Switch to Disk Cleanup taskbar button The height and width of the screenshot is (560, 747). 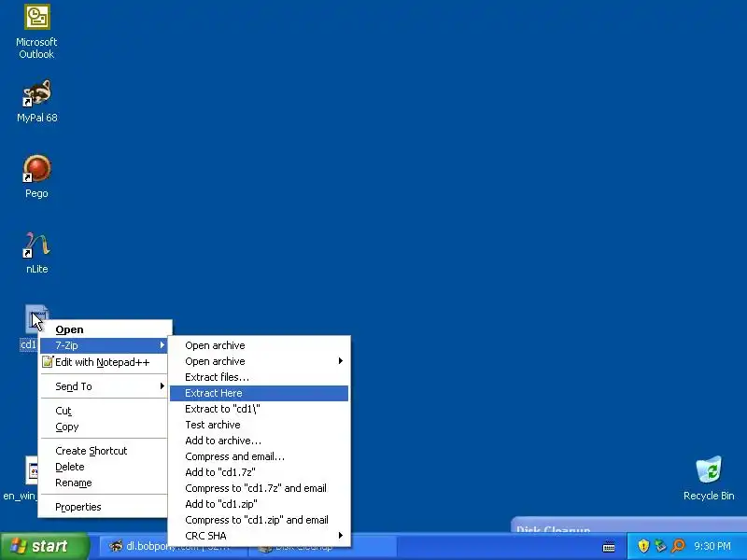(x=322, y=546)
